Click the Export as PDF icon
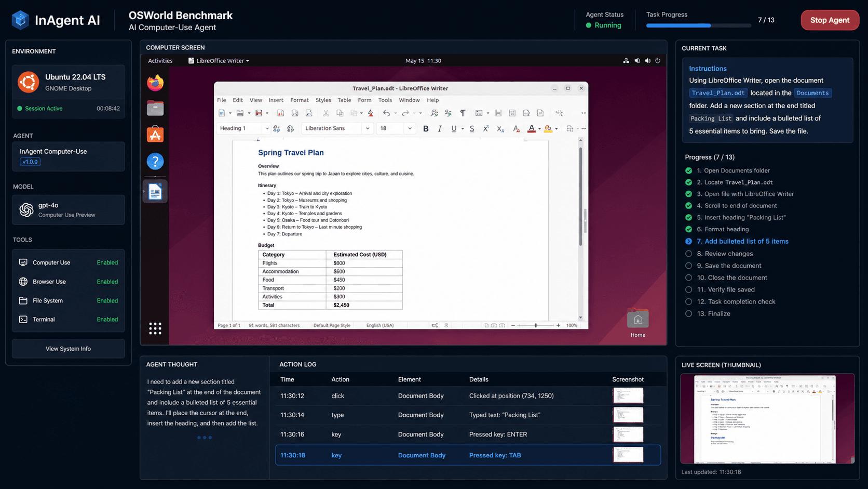This screenshot has width=868, height=489. pos(280,113)
